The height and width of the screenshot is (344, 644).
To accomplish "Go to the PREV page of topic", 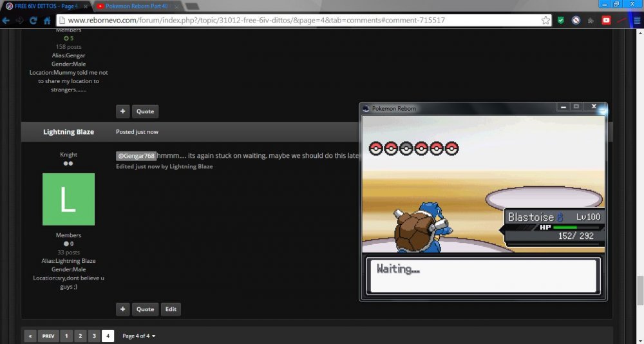I will [x=48, y=336].
